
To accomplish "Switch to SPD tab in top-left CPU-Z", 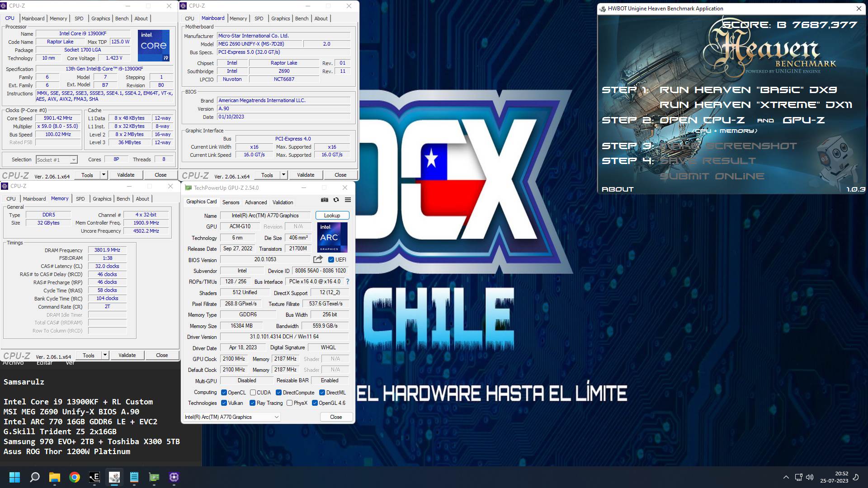I will click(79, 19).
